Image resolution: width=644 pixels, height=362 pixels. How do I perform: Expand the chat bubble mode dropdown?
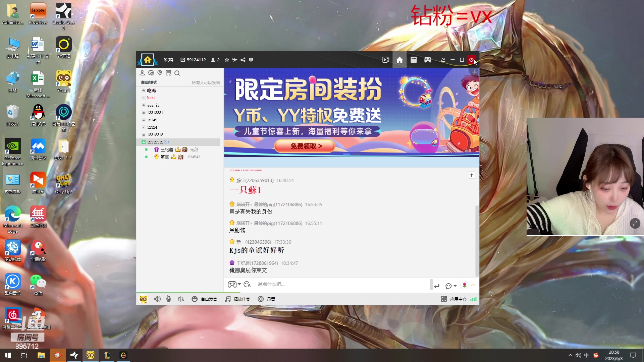[451, 286]
